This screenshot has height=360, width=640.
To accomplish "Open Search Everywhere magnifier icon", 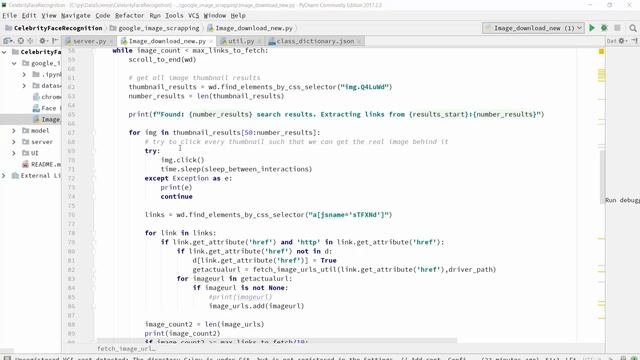I will (633, 28).
